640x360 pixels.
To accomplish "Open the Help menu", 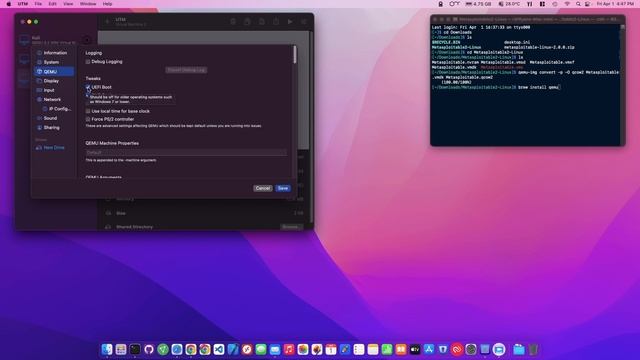I will 107,4.
